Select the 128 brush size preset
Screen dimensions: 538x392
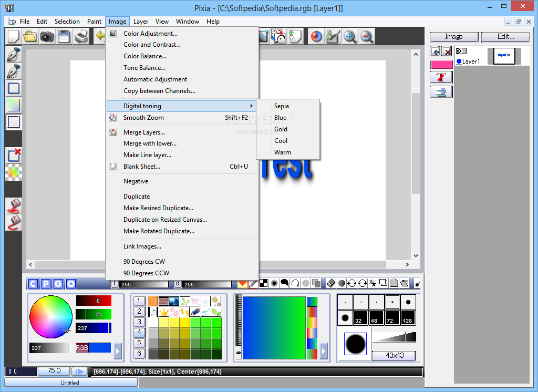(408, 318)
